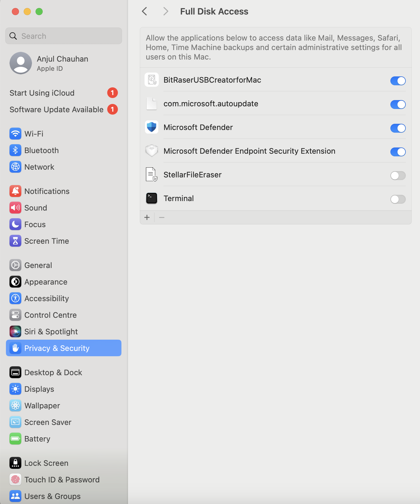Select Users & Groups icon
Viewport: 420px width, 504px height.
(x=15, y=496)
